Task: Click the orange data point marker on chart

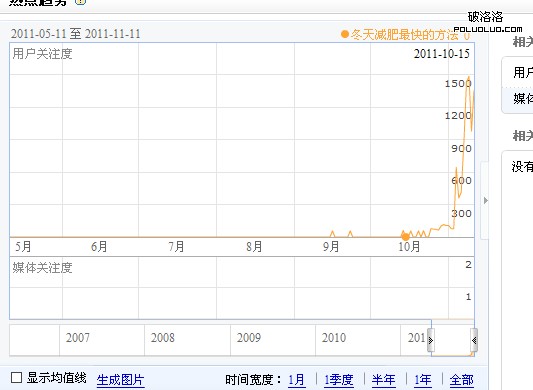Action: coord(405,237)
